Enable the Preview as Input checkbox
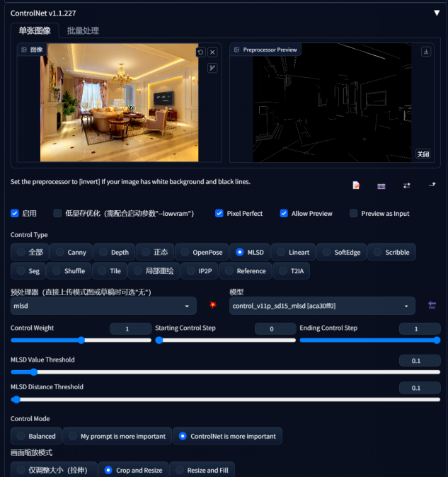 click(353, 213)
